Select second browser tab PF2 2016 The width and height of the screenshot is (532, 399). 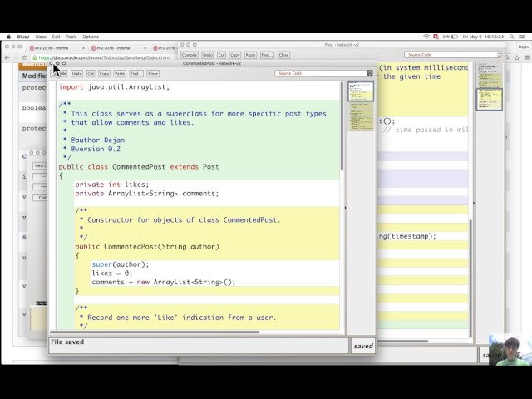(x=116, y=48)
